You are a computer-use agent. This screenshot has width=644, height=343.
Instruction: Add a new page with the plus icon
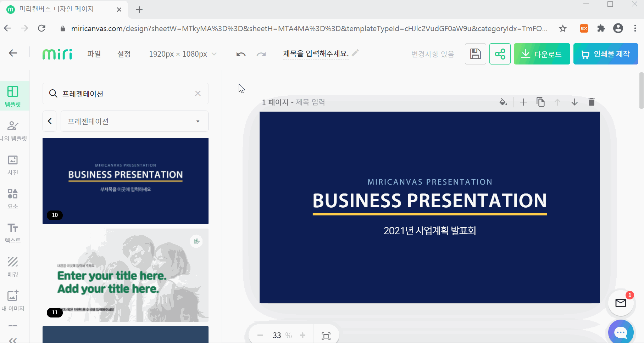pyautogui.click(x=523, y=102)
